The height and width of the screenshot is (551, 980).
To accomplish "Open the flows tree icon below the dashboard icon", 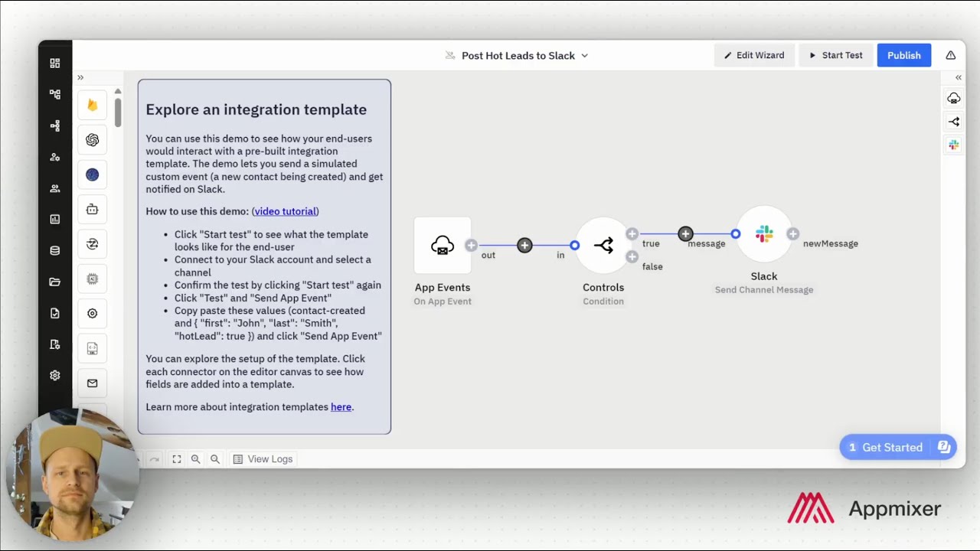I will (x=55, y=95).
